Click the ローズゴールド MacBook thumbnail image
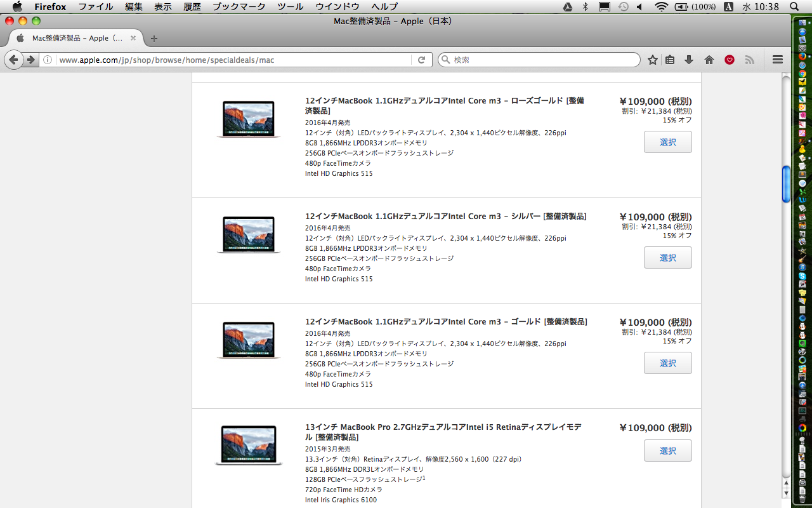The height and width of the screenshot is (508, 812). 248,119
